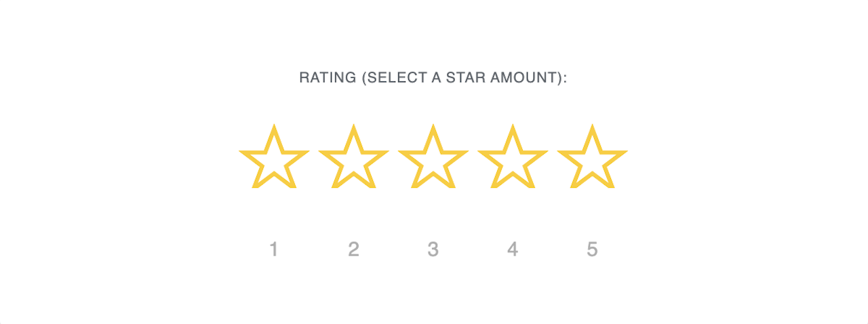This screenshot has height=324, width=868.
Task: Rate four stars out of five
Action: pyautogui.click(x=513, y=159)
